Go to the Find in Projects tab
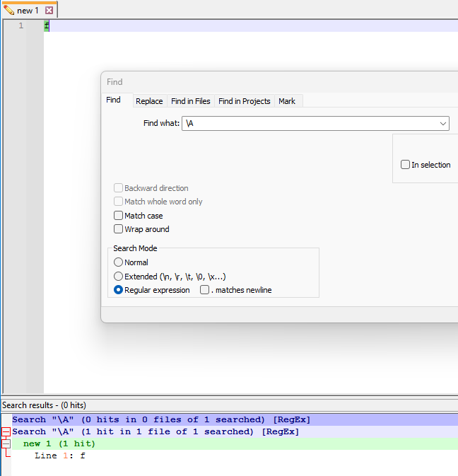The height and width of the screenshot is (476, 458). 245,101
